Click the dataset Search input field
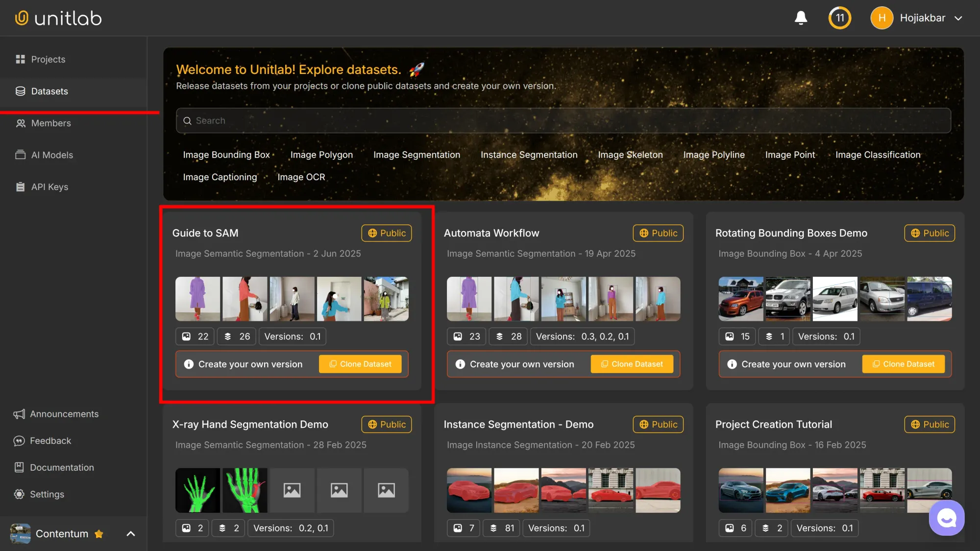 click(x=563, y=120)
